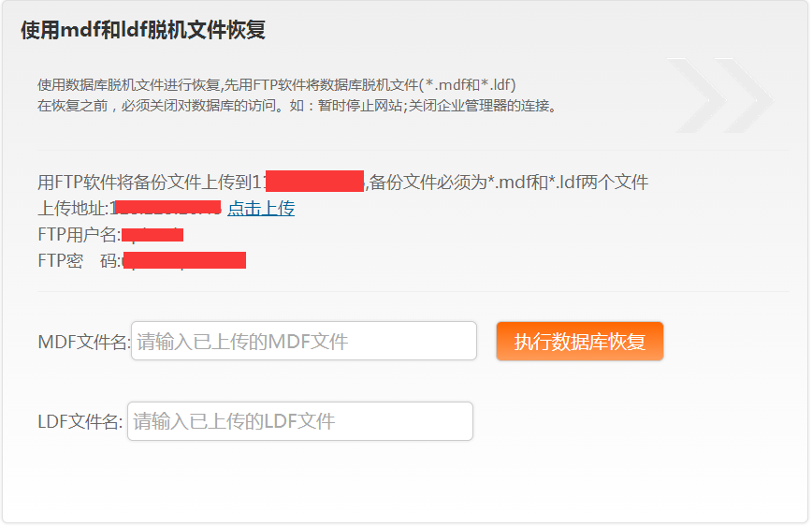
Task: Click the 上传地址 label
Action: [x=73, y=209]
